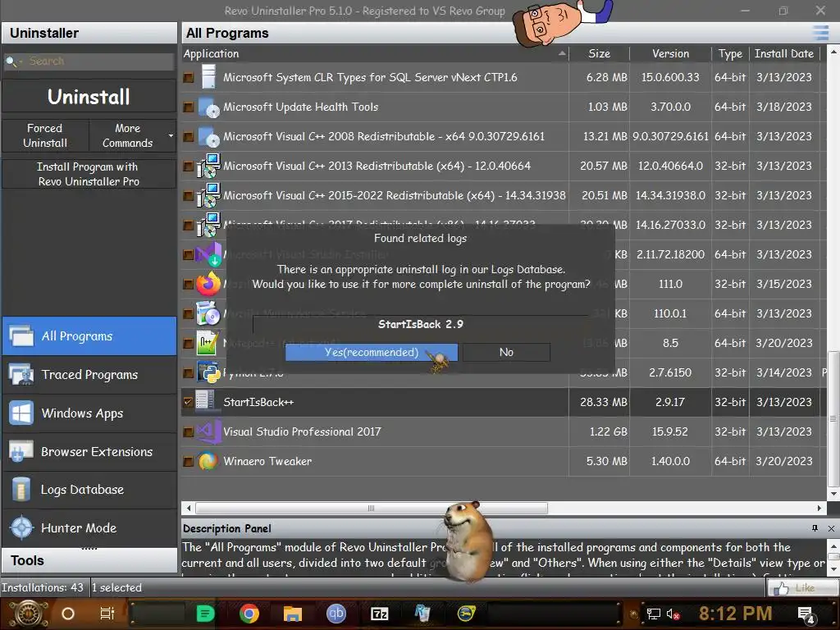840x630 pixels.
Task: Expand the Tools section
Action: click(89, 560)
